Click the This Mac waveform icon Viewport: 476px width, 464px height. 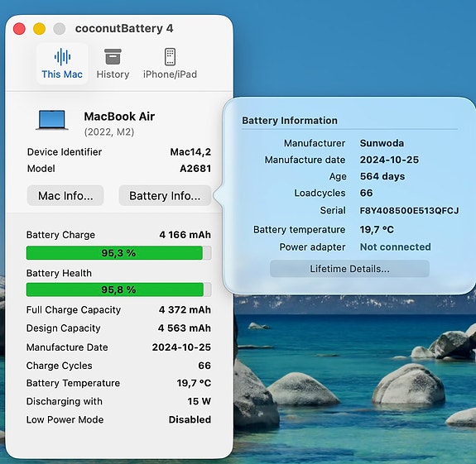pos(62,57)
